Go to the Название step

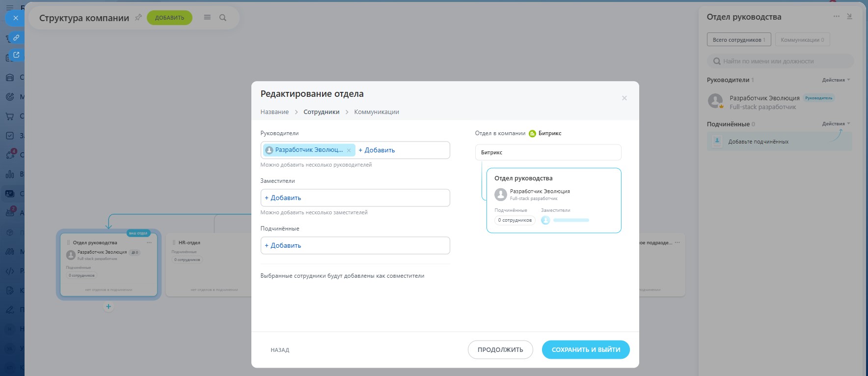[x=274, y=112]
